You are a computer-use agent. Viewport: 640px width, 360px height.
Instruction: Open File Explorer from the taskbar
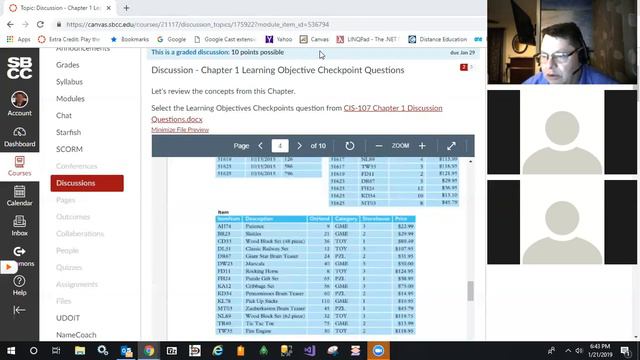click(x=80, y=351)
